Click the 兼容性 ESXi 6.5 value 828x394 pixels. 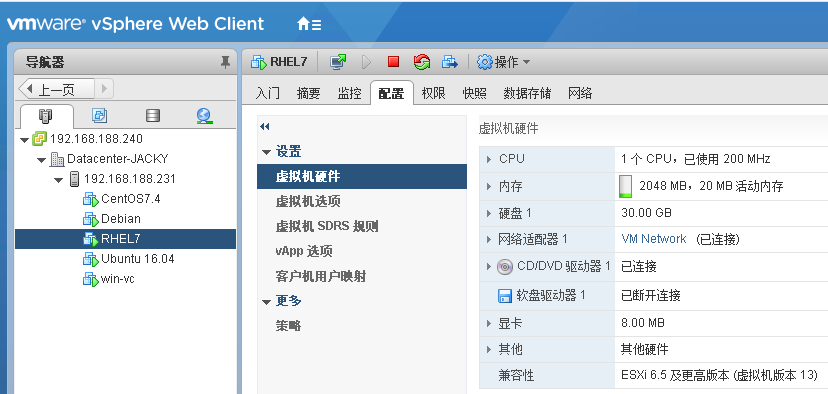[719, 376]
